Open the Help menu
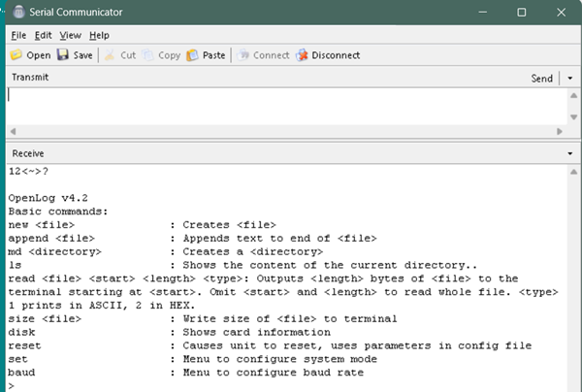The height and width of the screenshot is (392, 582). tap(99, 35)
